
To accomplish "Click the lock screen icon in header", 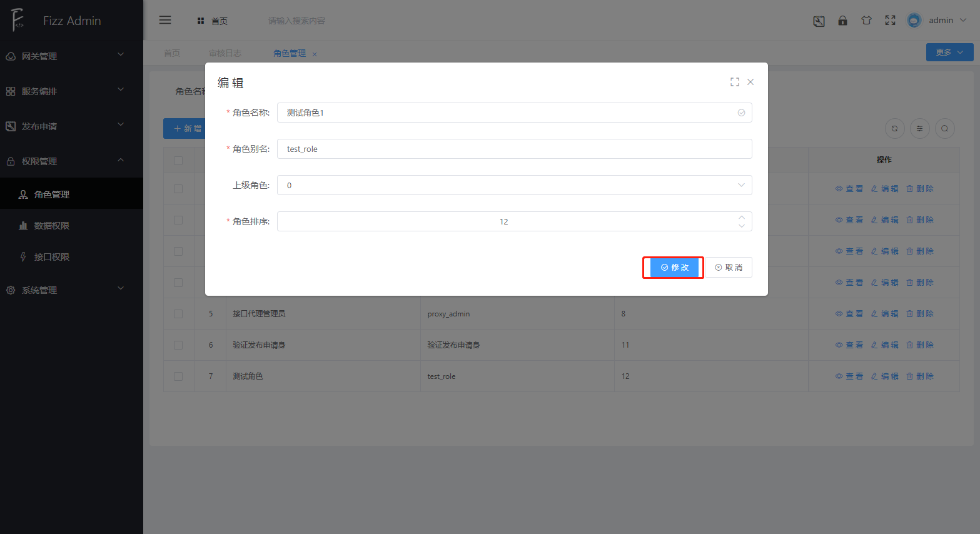I will click(x=842, y=21).
